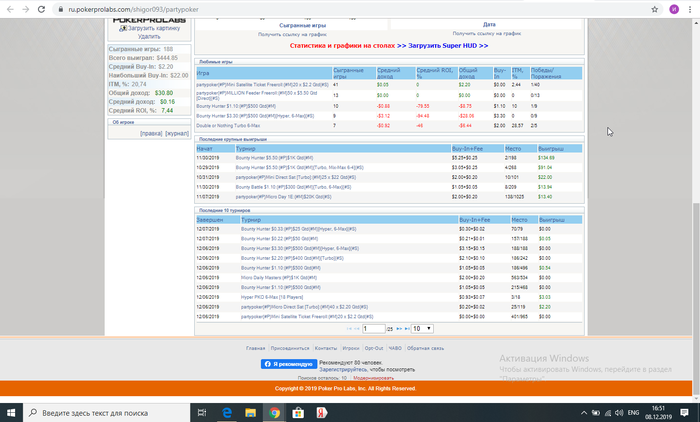Click Игроки footer link
The width and height of the screenshot is (700, 422).
click(x=350, y=348)
